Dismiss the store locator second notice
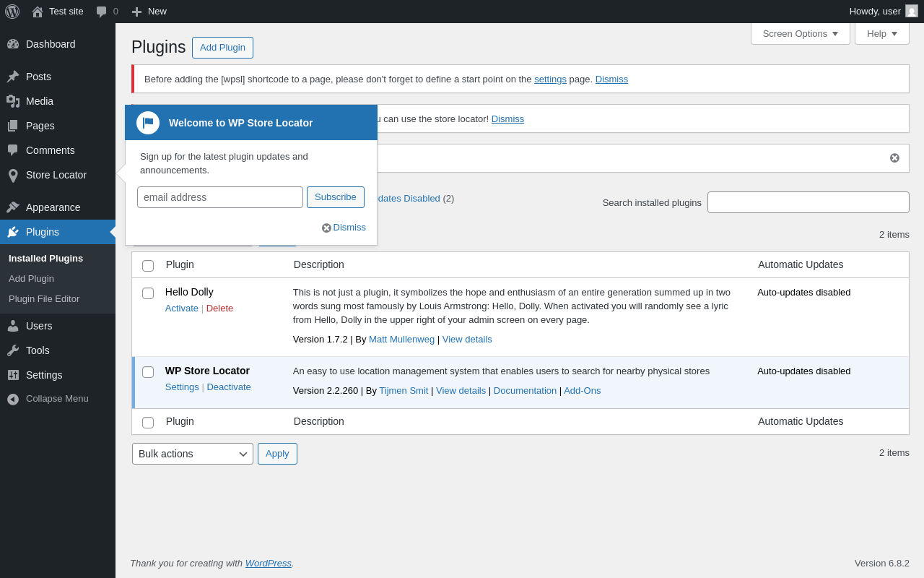Viewport: 924px width, 578px height. pos(507,118)
